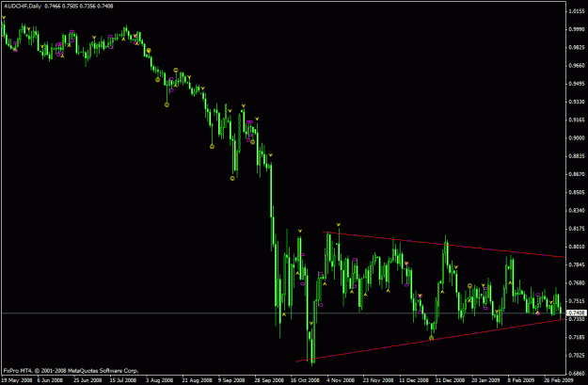Select the descending upper red trendline
588x385 pixels.
point(444,245)
